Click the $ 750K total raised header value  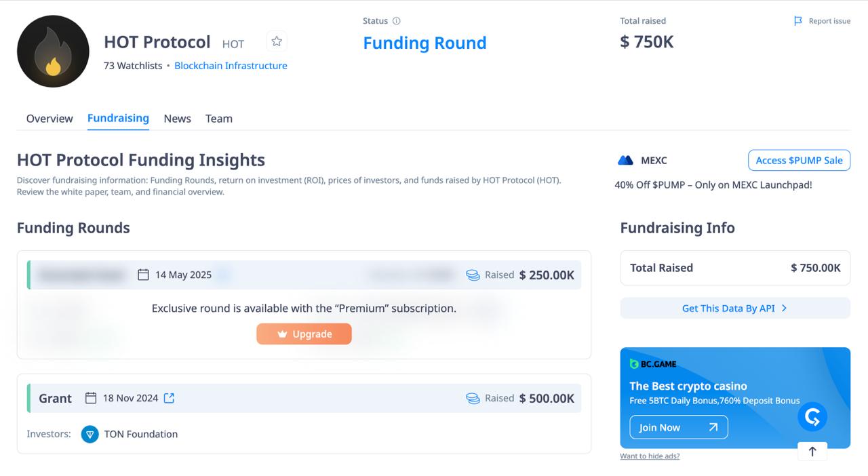[647, 42]
